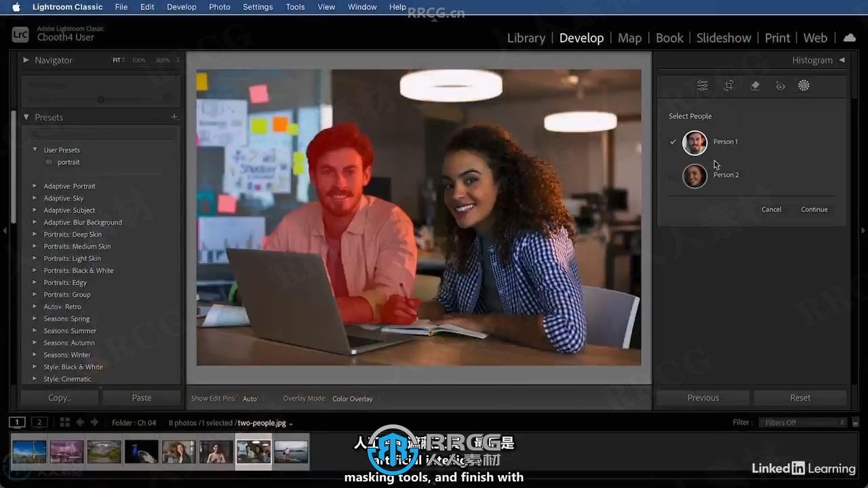Select the Style: Cinematic preset group

coord(67,379)
